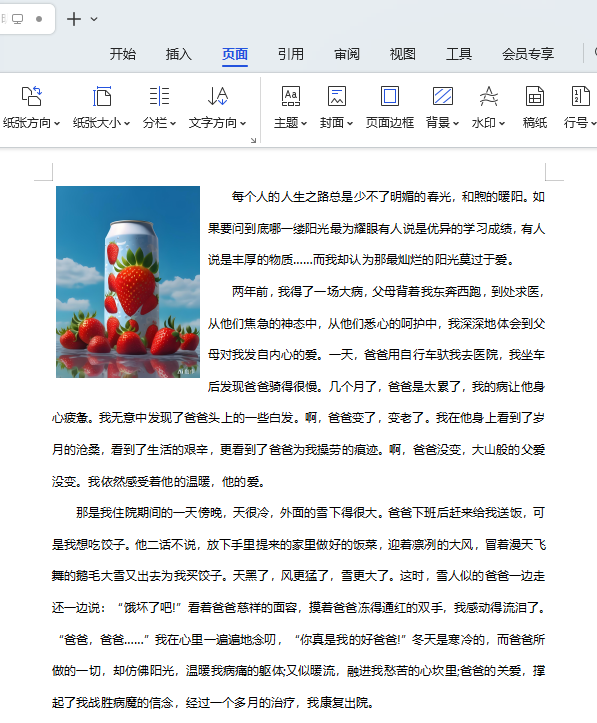
Task: Expand the 纸张大小 dropdown arrow
Action: [x=127, y=123]
